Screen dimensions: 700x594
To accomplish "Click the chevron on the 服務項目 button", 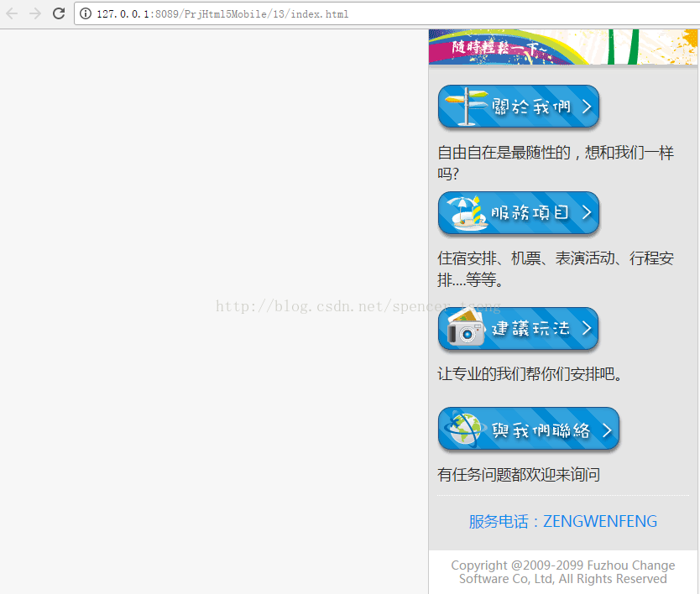I will pos(587,212).
